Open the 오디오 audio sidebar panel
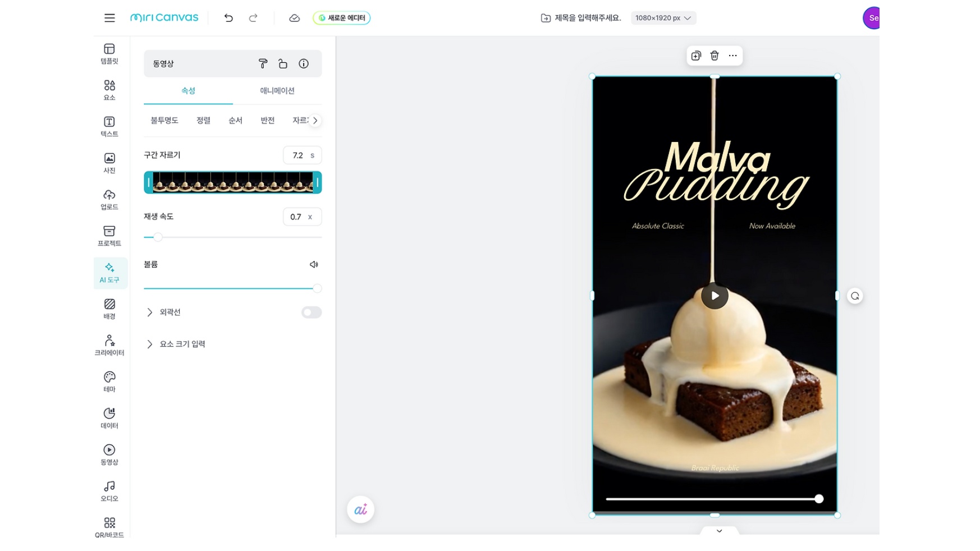The image size is (980, 551). (109, 492)
